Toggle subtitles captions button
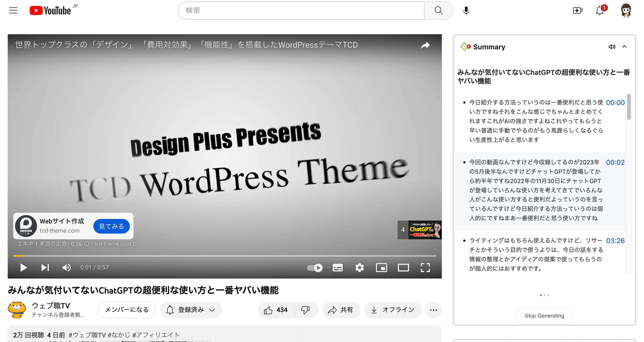 338,267
